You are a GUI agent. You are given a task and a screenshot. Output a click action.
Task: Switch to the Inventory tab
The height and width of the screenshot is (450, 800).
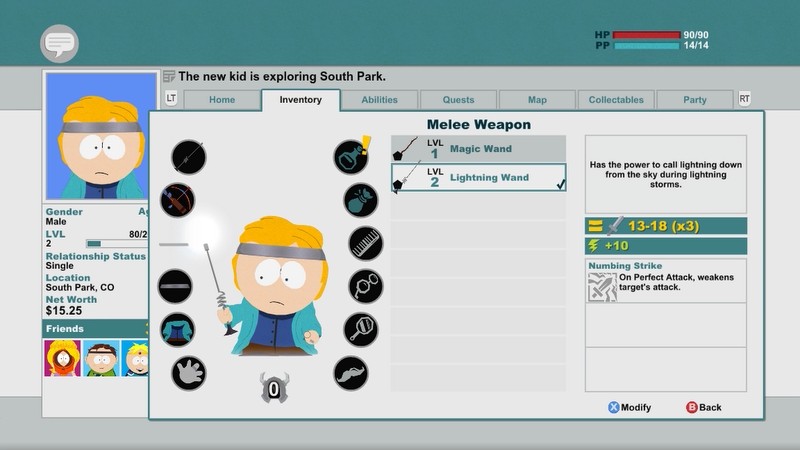click(301, 100)
